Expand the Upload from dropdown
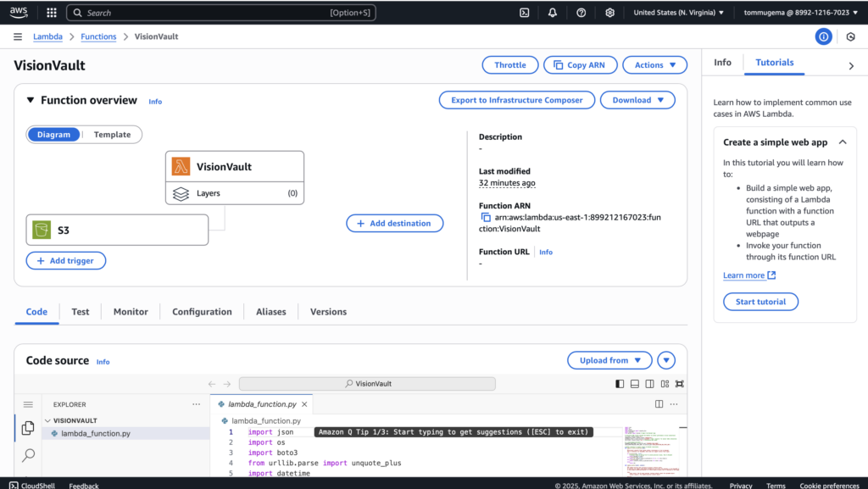The image size is (868, 489). (609, 360)
